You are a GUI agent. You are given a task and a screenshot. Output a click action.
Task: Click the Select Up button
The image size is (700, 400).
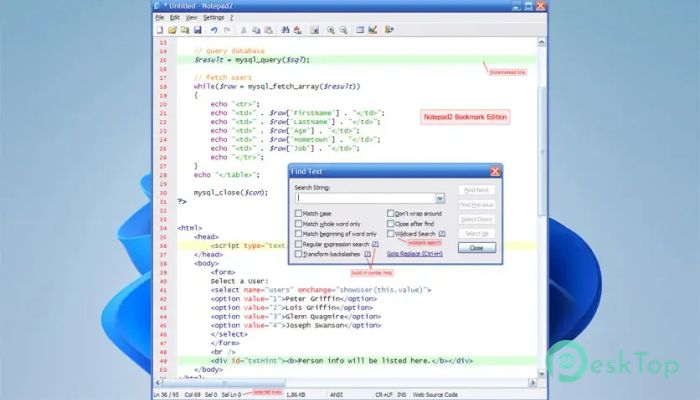477,233
